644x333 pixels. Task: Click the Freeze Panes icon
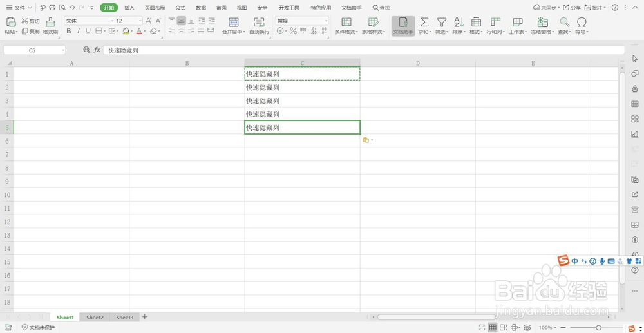click(x=542, y=22)
